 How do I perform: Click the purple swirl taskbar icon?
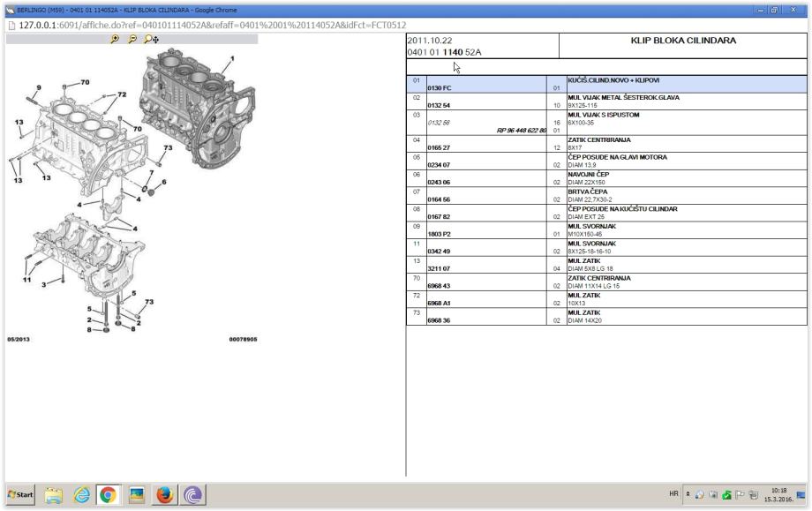point(193,495)
